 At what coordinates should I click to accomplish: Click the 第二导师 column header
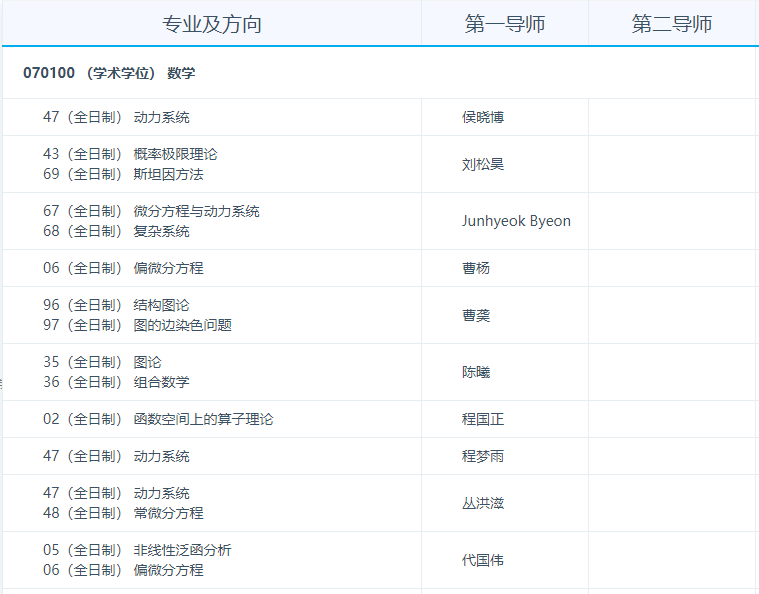click(672, 24)
